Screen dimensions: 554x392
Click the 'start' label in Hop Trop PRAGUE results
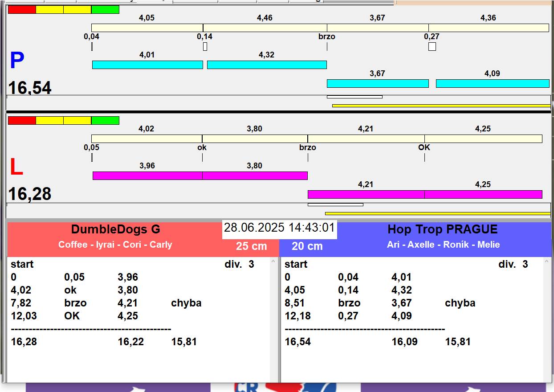point(296,264)
